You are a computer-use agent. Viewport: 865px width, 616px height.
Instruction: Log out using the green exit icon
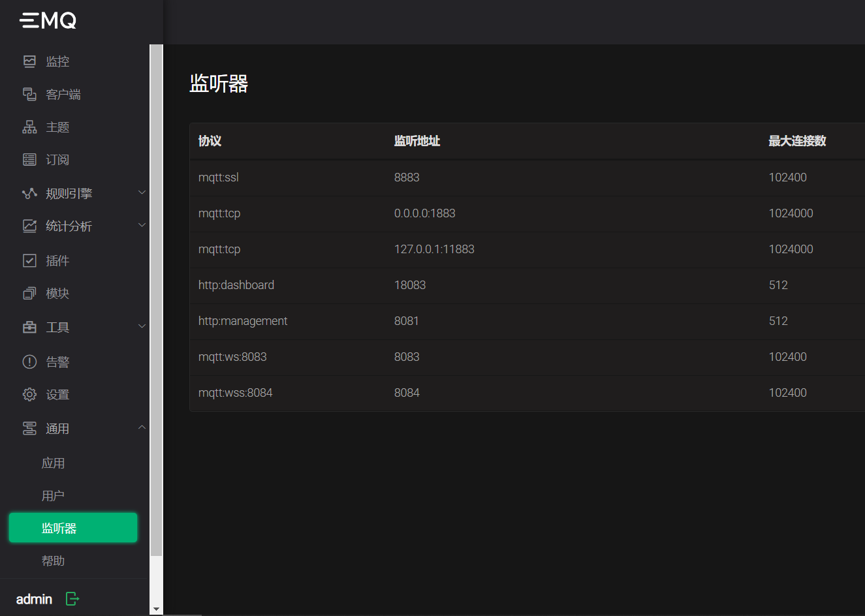click(72, 598)
